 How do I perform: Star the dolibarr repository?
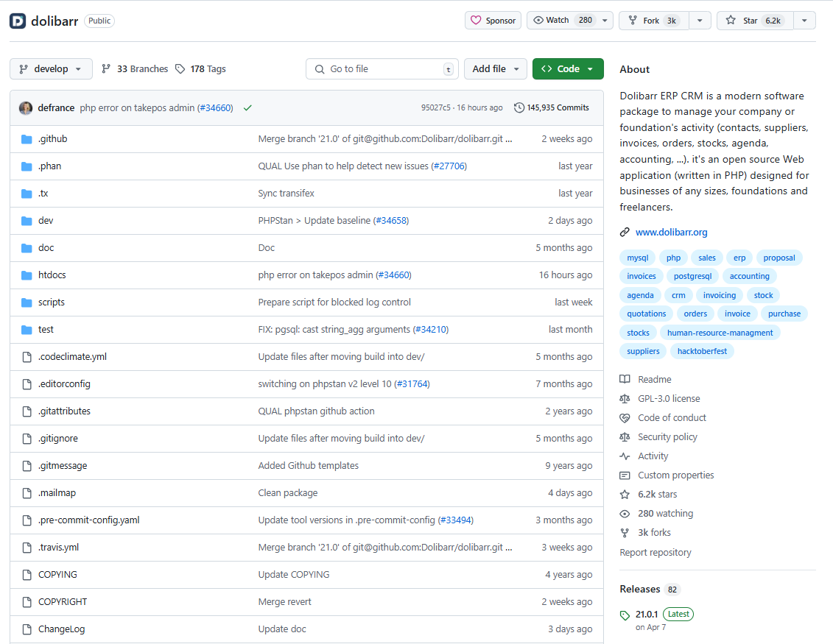pyautogui.click(x=755, y=20)
